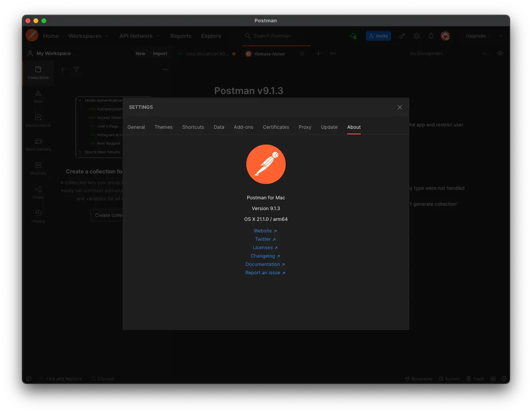This screenshot has width=532, height=413.
Task: Click the Invite button
Action: [x=378, y=36]
